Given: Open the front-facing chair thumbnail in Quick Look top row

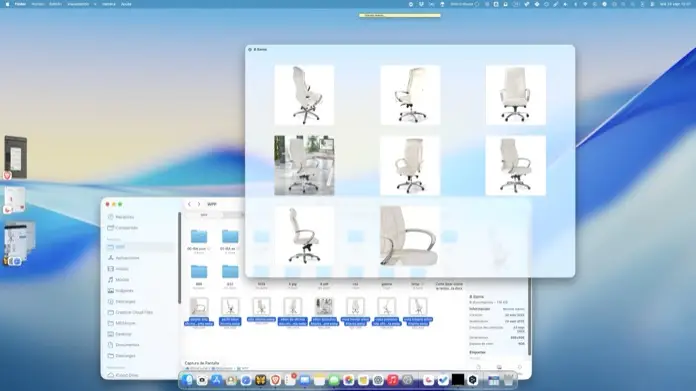Looking at the screenshot, I should tap(515, 95).
